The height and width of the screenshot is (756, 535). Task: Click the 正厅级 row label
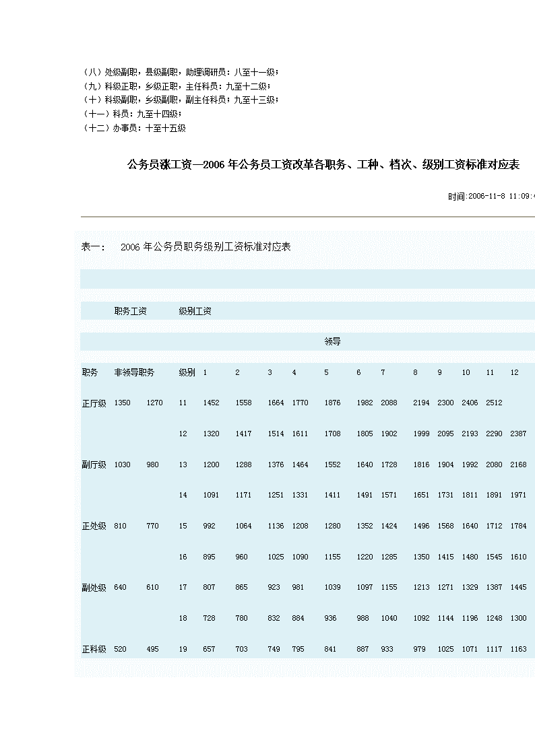click(x=94, y=403)
